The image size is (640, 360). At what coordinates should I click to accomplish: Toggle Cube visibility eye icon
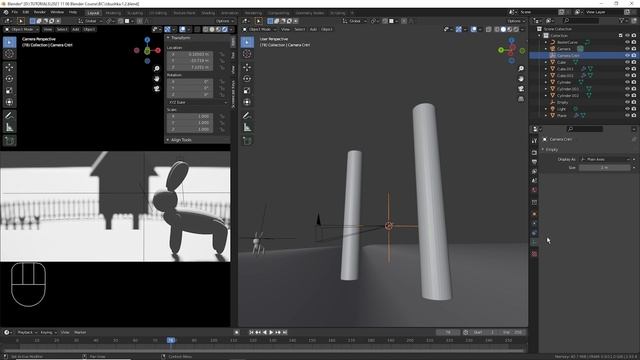coord(627,62)
